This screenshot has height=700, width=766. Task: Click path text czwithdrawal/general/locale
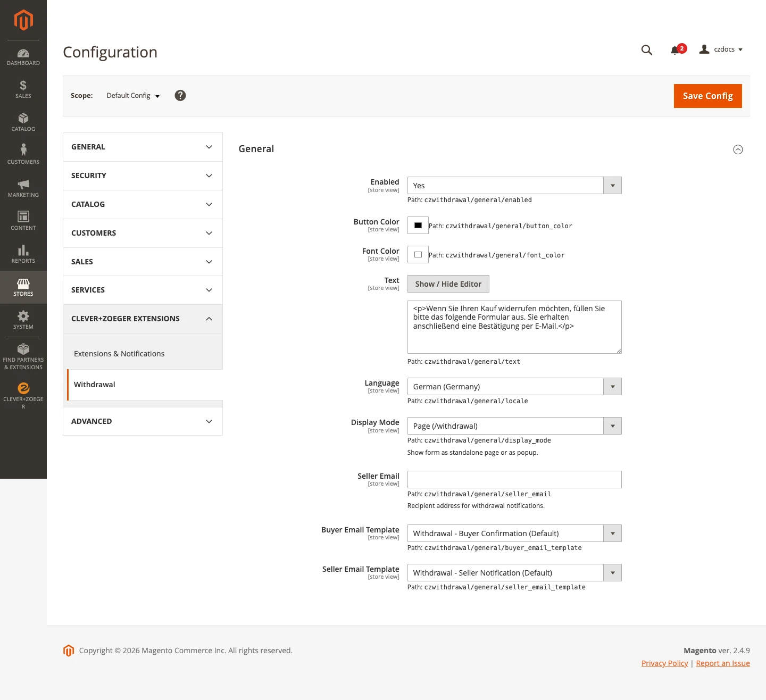tap(476, 401)
